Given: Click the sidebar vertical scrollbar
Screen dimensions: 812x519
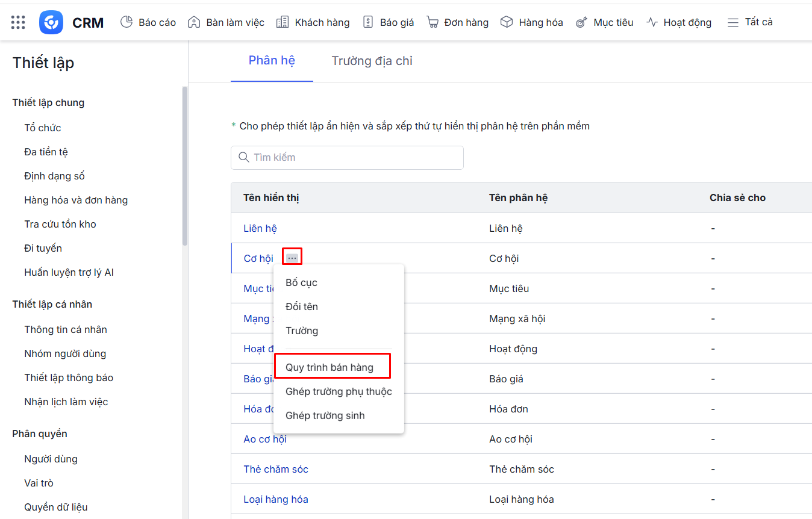Looking at the screenshot, I should coord(184,166).
